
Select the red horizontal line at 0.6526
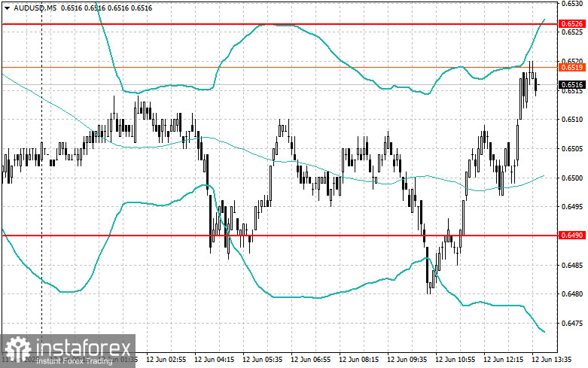point(279,24)
